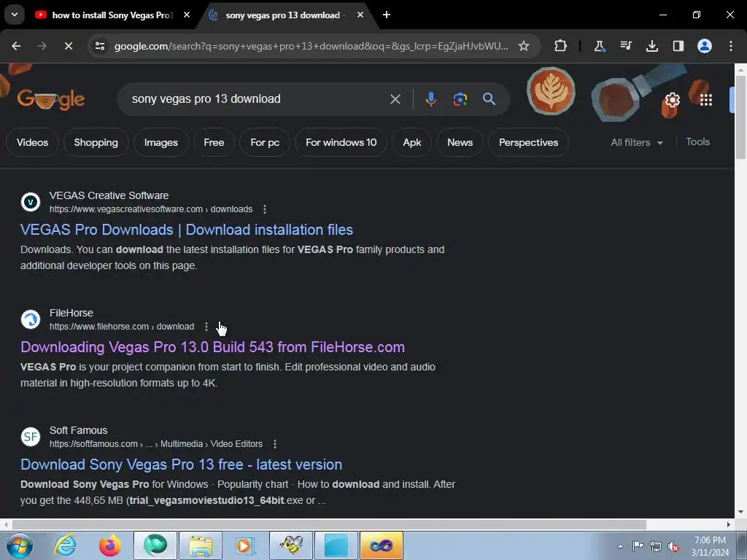Expand the All filters dropdown
This screenshot has height=560, width=747.
pos(636,142)
